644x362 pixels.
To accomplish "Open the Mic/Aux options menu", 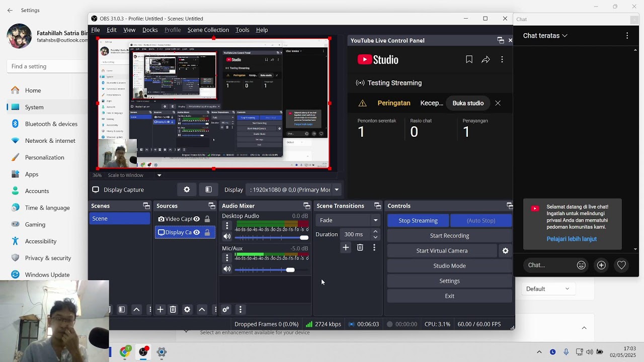I will [227, 258].
